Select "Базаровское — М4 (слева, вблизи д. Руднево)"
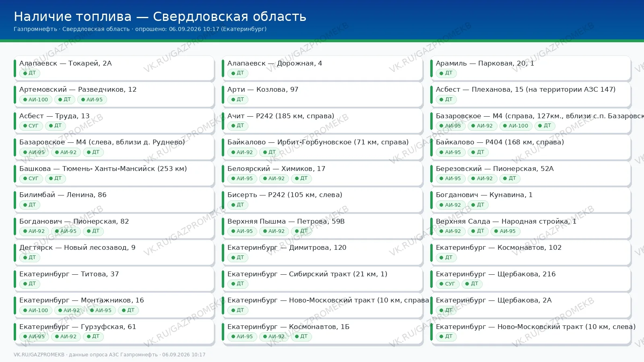644x362 pixels. (114, 147)
